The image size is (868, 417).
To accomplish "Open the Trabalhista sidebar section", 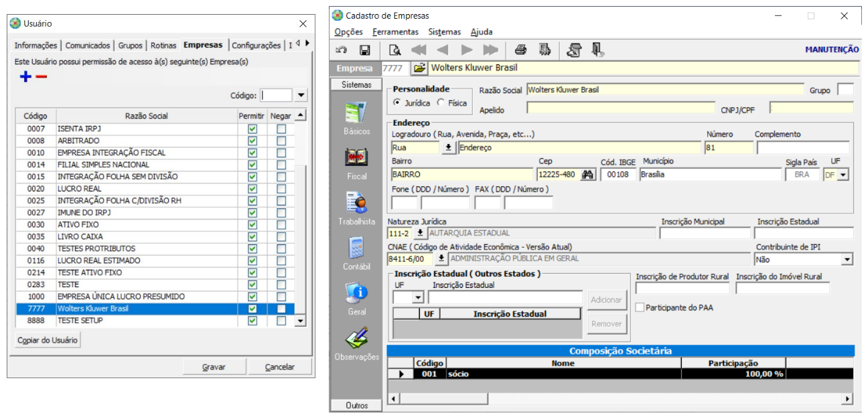I will pos(357,208).
